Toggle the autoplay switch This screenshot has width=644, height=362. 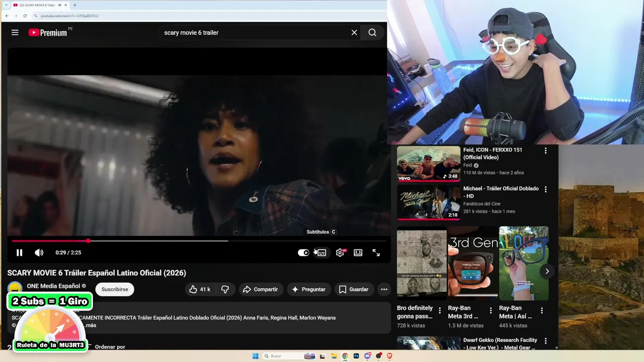pos(303,252)
